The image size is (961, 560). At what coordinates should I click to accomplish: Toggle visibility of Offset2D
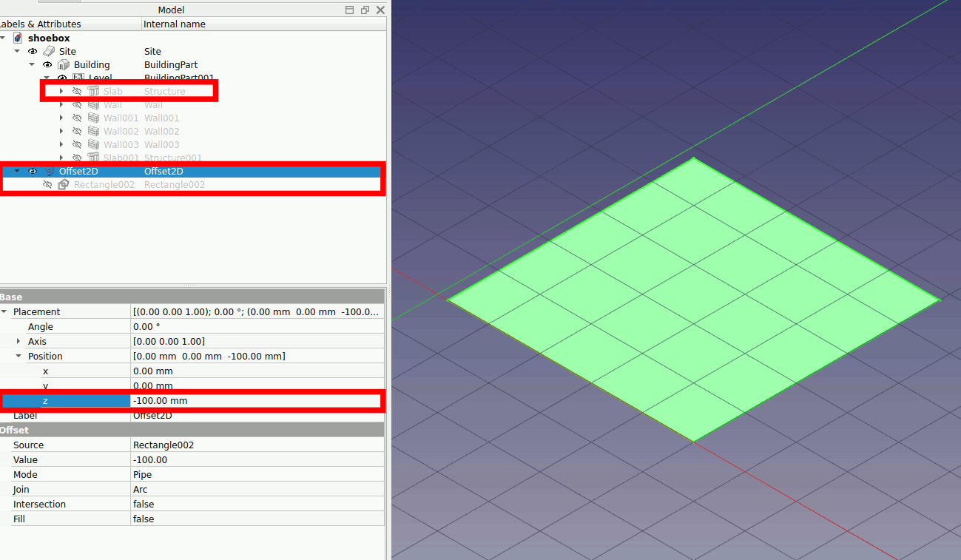[33, 171]
